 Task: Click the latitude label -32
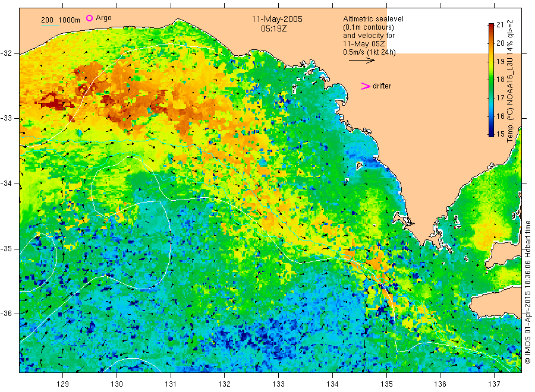(x=6, y=53)
